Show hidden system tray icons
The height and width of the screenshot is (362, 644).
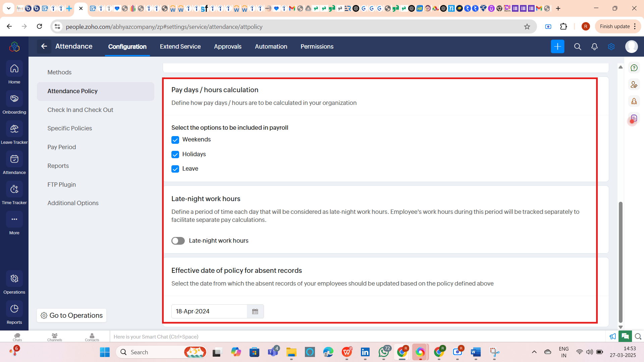(x=534, y=352)
